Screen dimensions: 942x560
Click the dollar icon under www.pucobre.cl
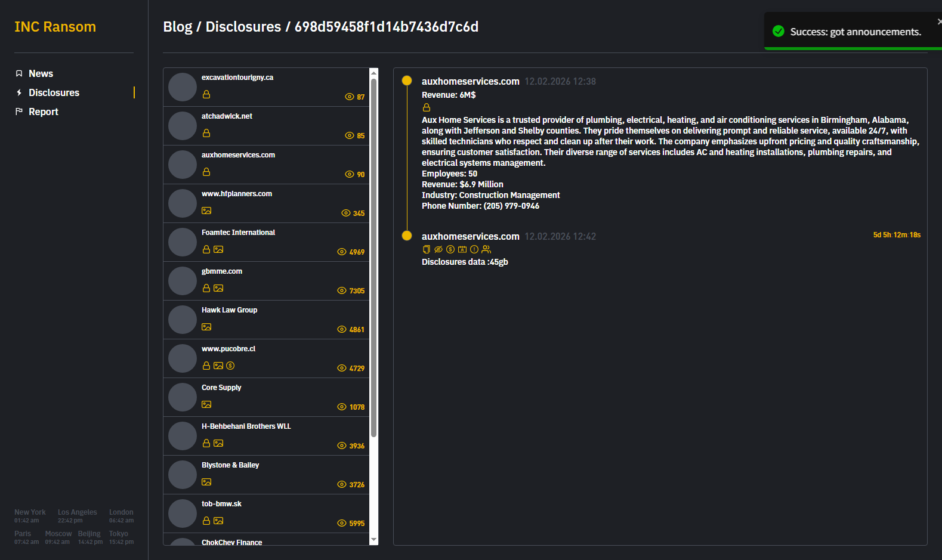[230, 366]
